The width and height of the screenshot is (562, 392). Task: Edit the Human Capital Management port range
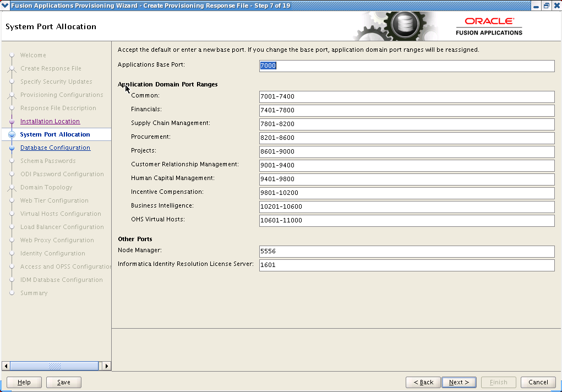click(407, 179)
